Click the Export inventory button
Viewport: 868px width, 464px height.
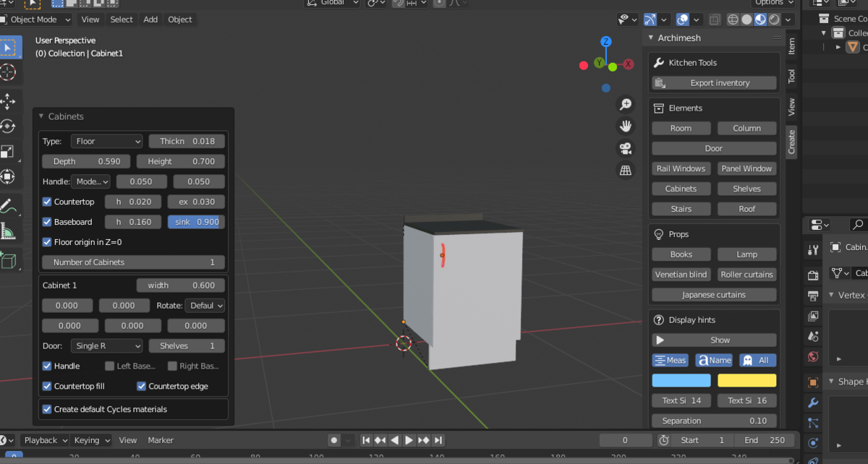[x=714, y=83]
